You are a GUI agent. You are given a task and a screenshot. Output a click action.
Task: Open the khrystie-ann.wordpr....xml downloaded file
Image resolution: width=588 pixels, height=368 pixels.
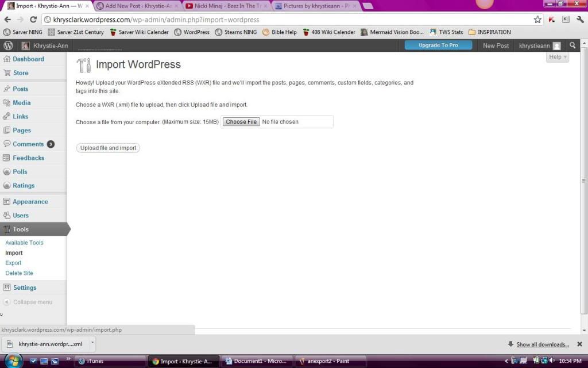point(47,344)
